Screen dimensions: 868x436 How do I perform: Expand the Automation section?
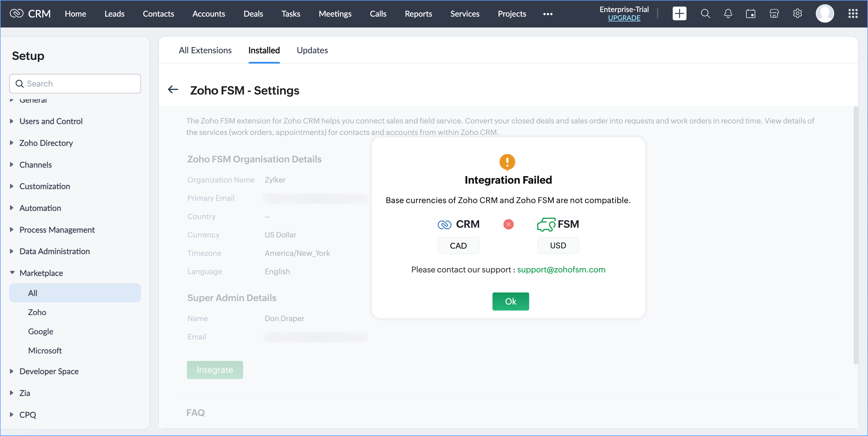click(40, 208)
